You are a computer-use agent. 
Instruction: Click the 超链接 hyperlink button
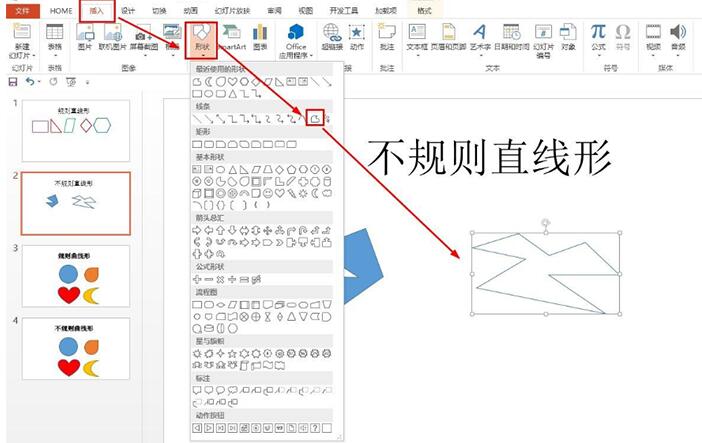point(332,37)
